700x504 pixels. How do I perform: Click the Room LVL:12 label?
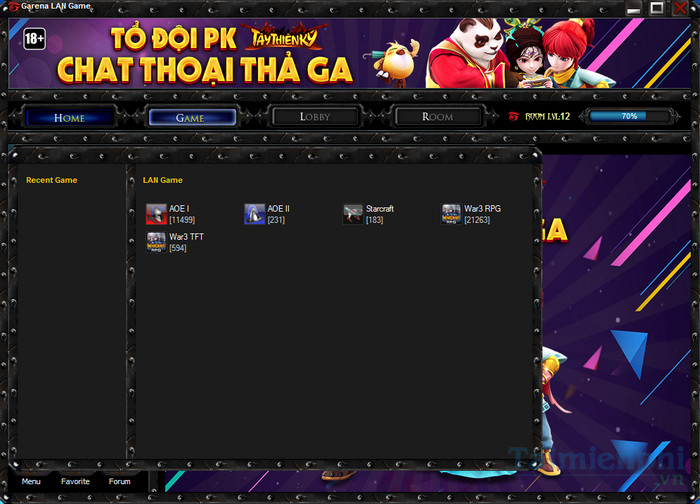547,117
